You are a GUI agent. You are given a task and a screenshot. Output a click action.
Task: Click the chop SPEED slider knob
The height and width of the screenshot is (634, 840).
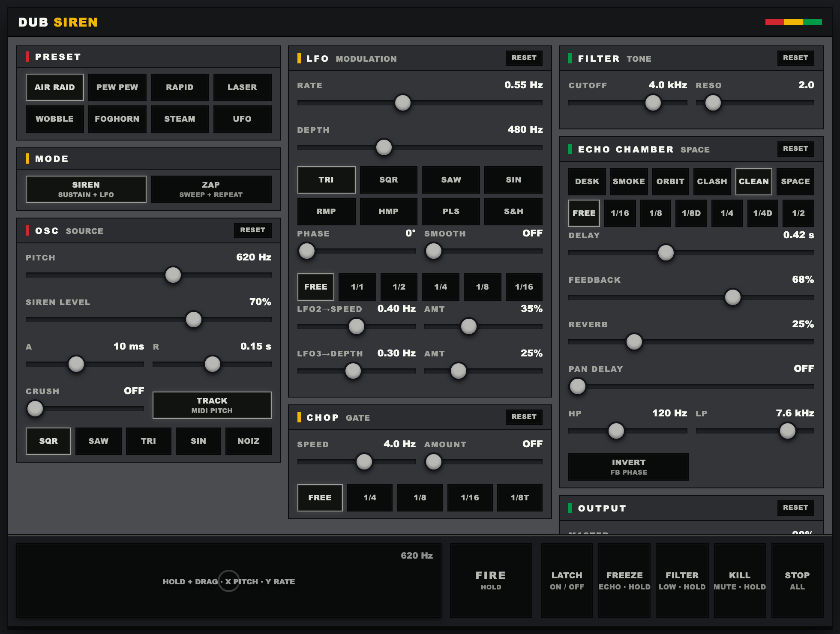point(364,462)
